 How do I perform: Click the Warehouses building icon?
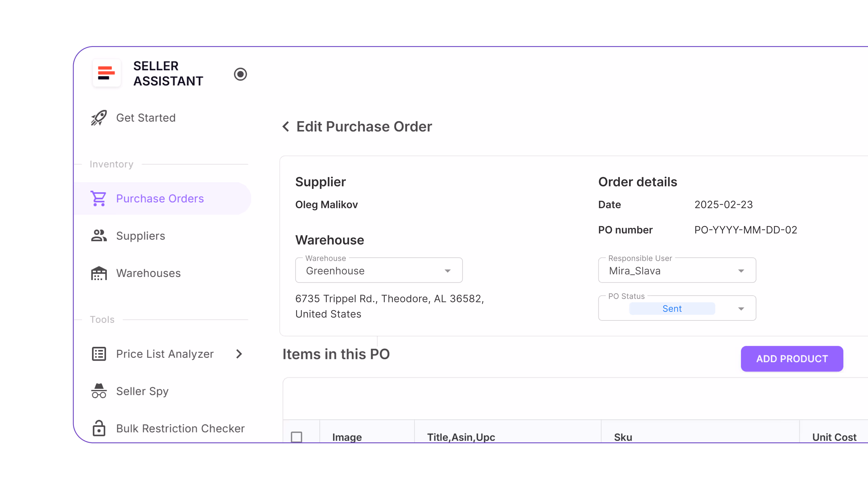[x=98, y=273]
